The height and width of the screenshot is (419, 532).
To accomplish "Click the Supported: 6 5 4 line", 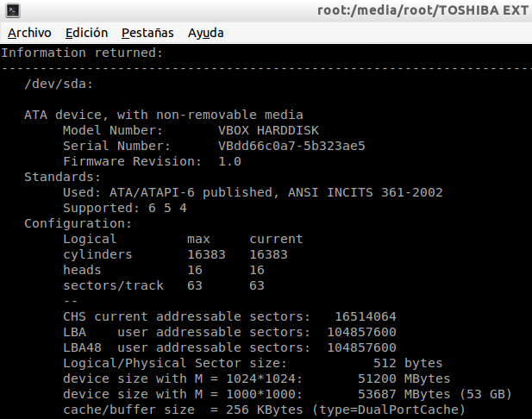I will tap(124, 208).
